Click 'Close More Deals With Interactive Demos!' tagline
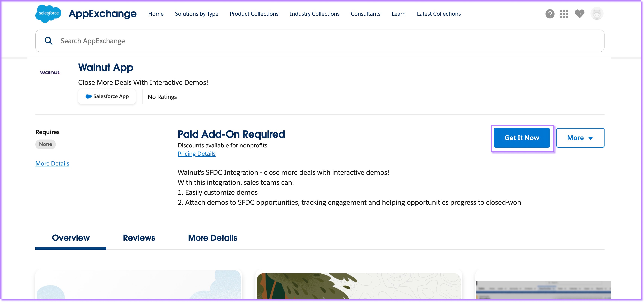The height and width of the screenshot is (302, 644). [x=143, y=83]
